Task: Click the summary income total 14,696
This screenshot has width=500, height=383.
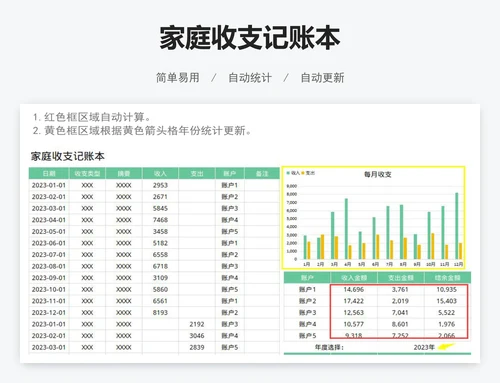Action: 354,290
